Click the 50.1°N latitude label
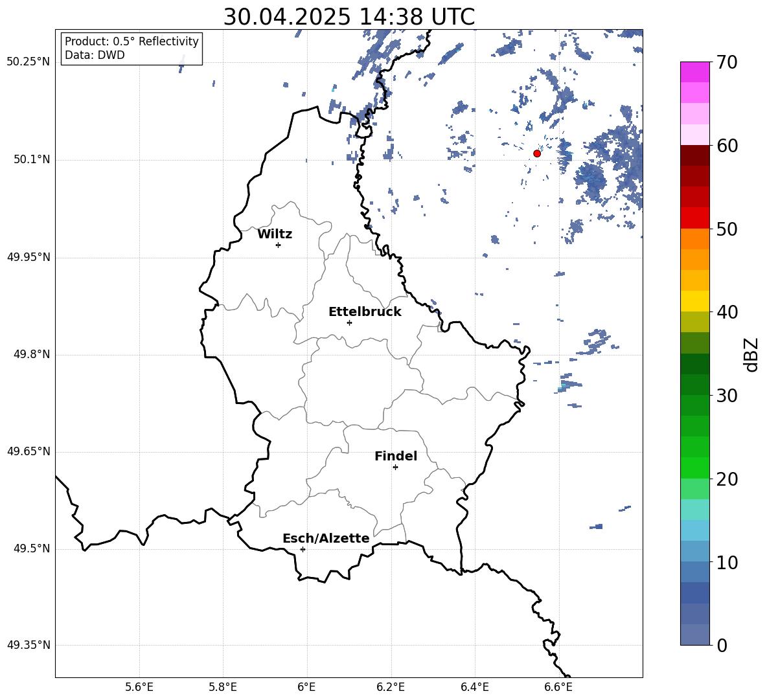The height and width of the screenshot is (700, 767). click(32, 160)
